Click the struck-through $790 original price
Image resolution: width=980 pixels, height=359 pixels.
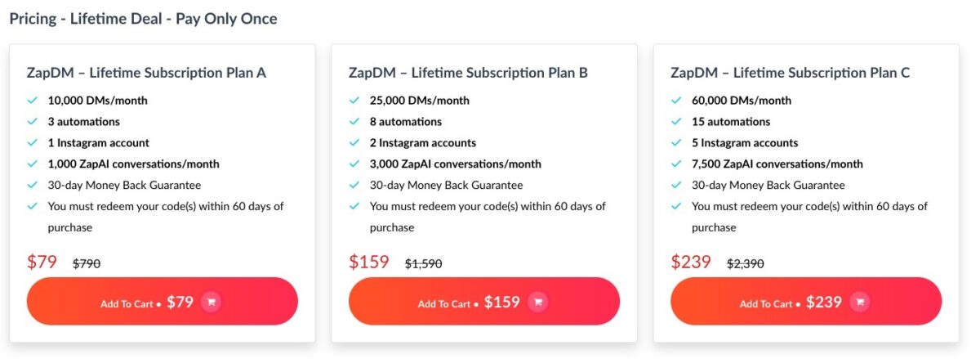tap(87, 264)
